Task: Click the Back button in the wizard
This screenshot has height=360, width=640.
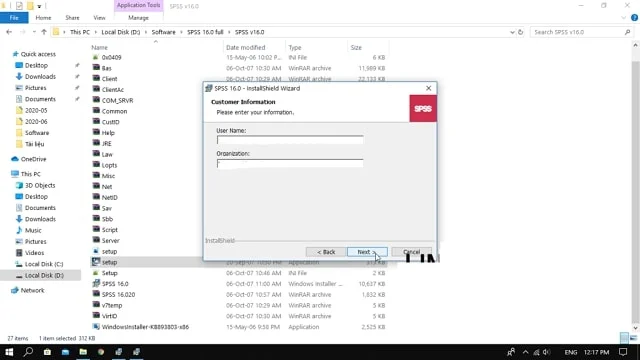Action: click(326, 252)
